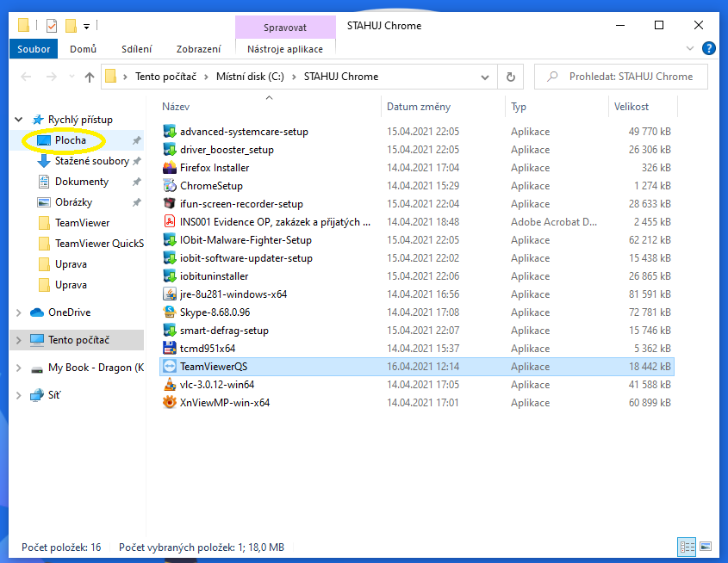This screenshot has height=563, width=728.
Task: Switch to details view in status bar
Action: [x=687, y=547]
